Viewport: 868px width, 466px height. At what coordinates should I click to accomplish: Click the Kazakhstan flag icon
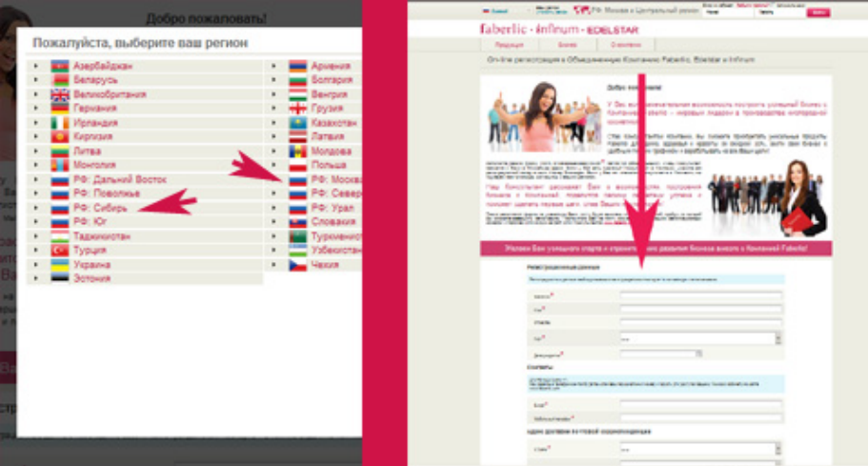297,123
